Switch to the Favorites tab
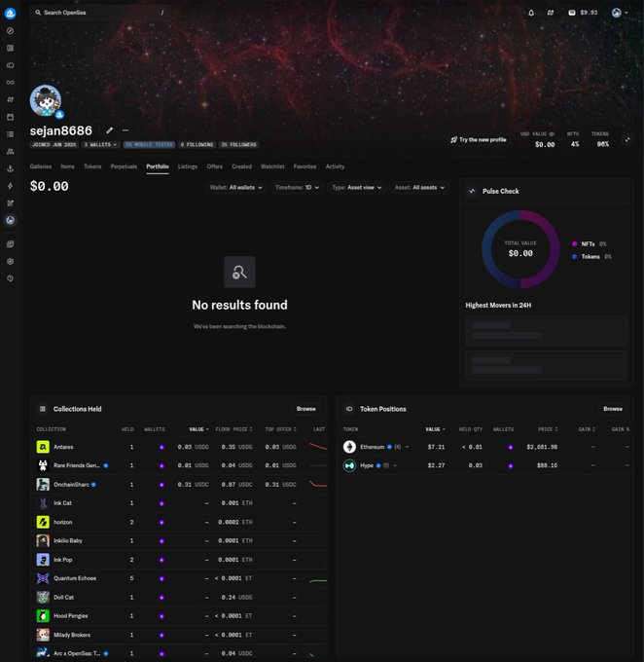Viewport: 644px width, 662px height. tap(304, 166)
